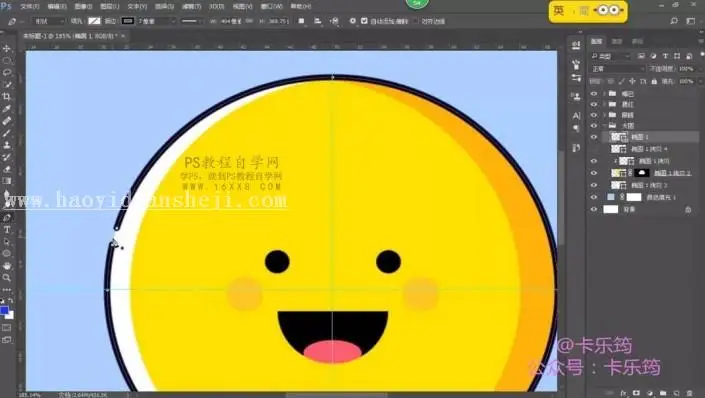This screenshot has height=398, width=705.
Task: Select the Pen tool in toolbox
Action: point(7,218)
